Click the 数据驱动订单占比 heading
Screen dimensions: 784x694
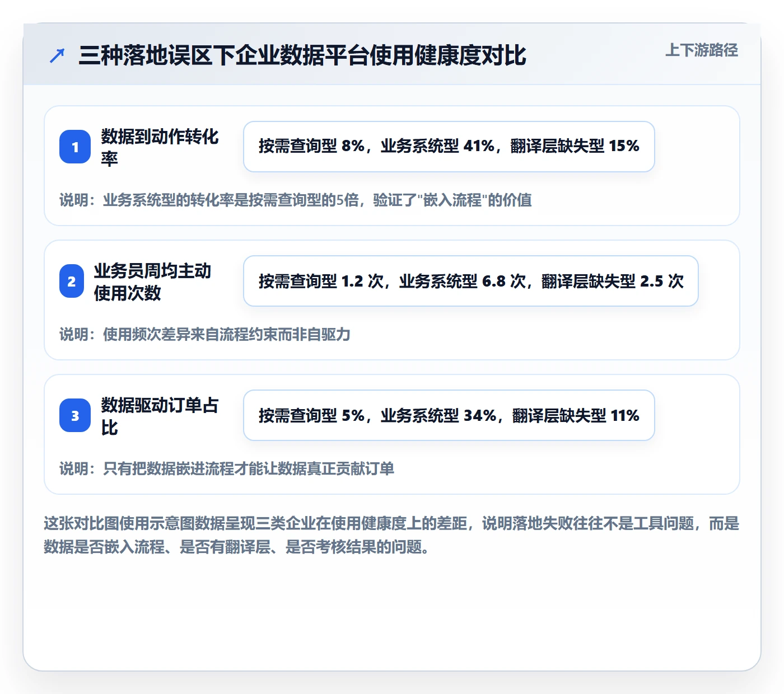[x=160, y=415]
